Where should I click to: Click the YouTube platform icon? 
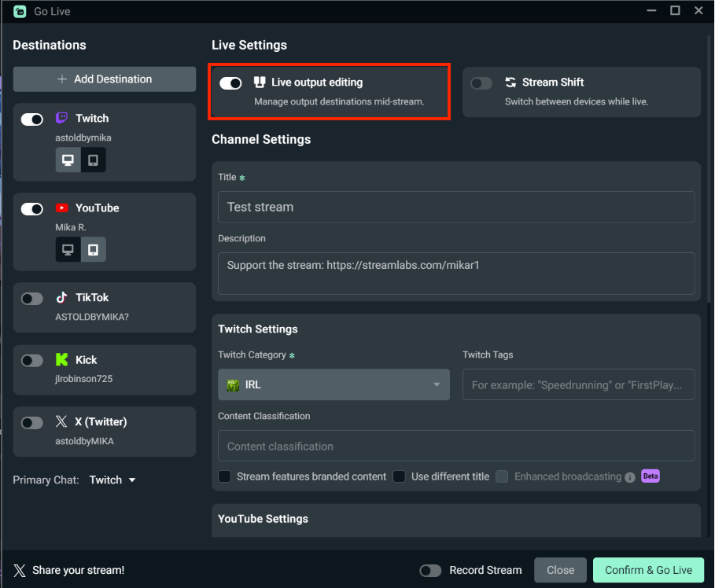(x=61, y=208)
